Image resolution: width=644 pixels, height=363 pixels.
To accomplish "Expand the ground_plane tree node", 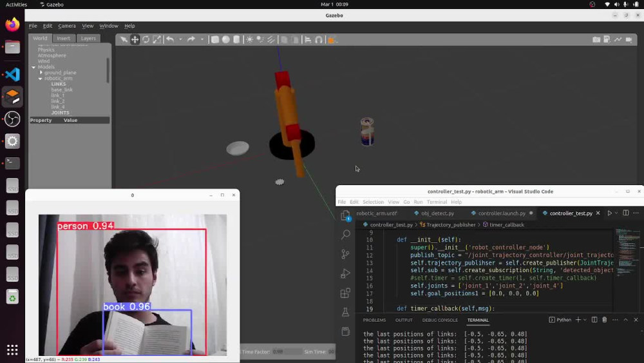I will tap(41, 72).
